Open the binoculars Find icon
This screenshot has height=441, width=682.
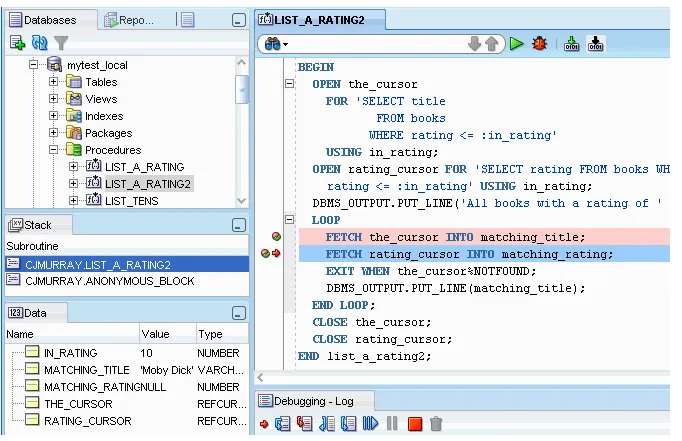pyautogui.click(x=272, y=44)
